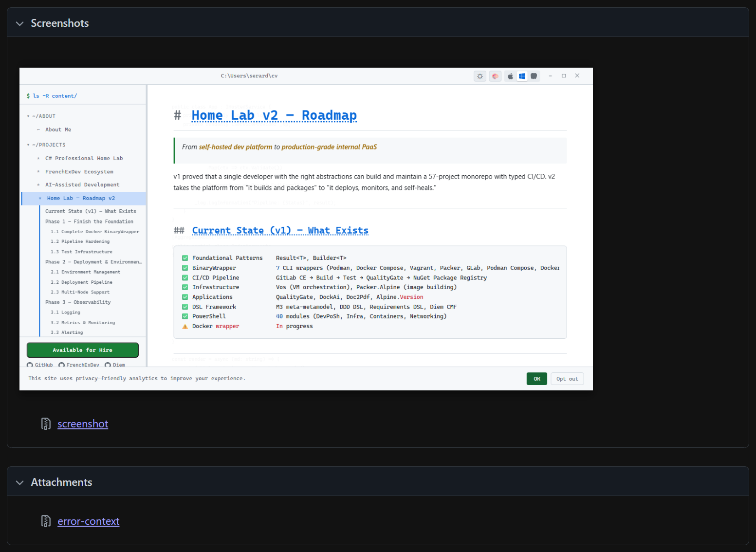Open the error-context attachment
The height and width of the screenshot is (552, 756).
pos(88,521)
